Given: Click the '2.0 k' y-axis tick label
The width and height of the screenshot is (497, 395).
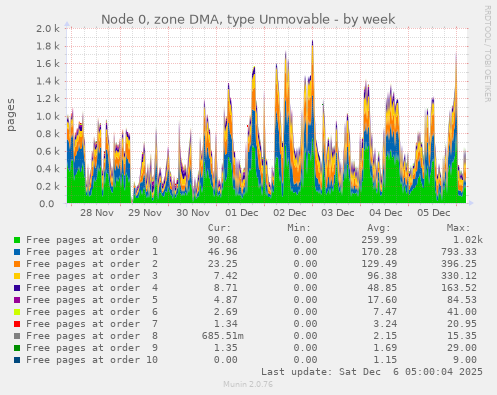Looking at the screenshot, I should tap(48, 29).
